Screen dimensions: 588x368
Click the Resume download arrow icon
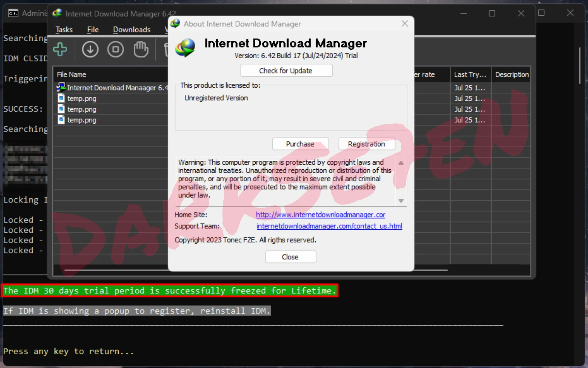[90, 49]
